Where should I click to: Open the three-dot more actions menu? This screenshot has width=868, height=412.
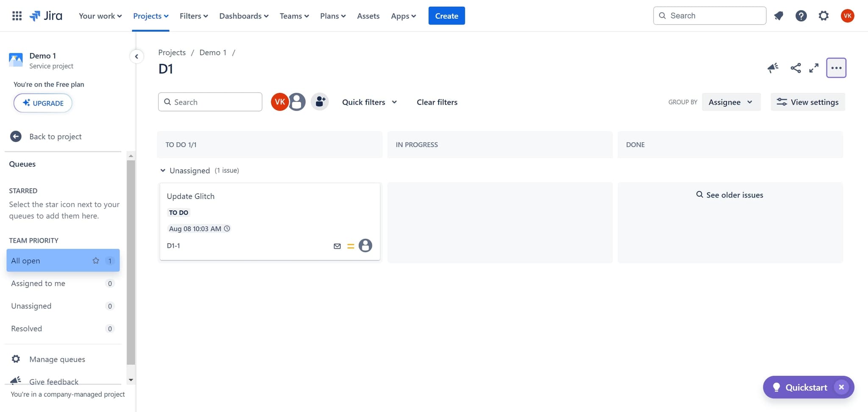click(x=836, y=68)
